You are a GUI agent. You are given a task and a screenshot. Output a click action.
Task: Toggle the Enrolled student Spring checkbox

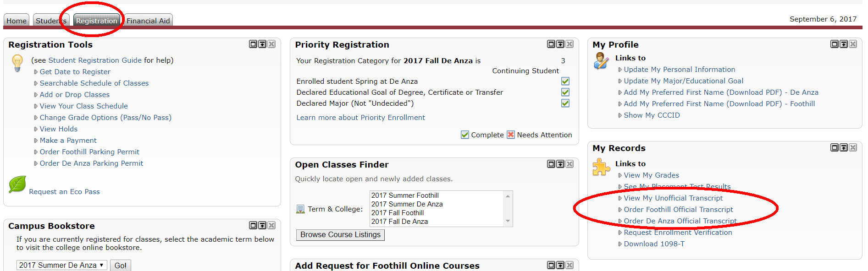[x=565, y=81]
